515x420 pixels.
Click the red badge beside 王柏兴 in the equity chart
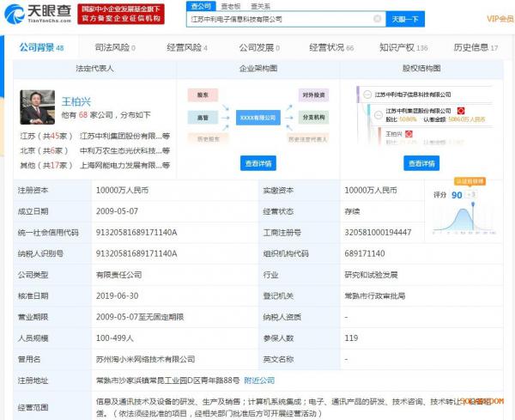(409, 134)
